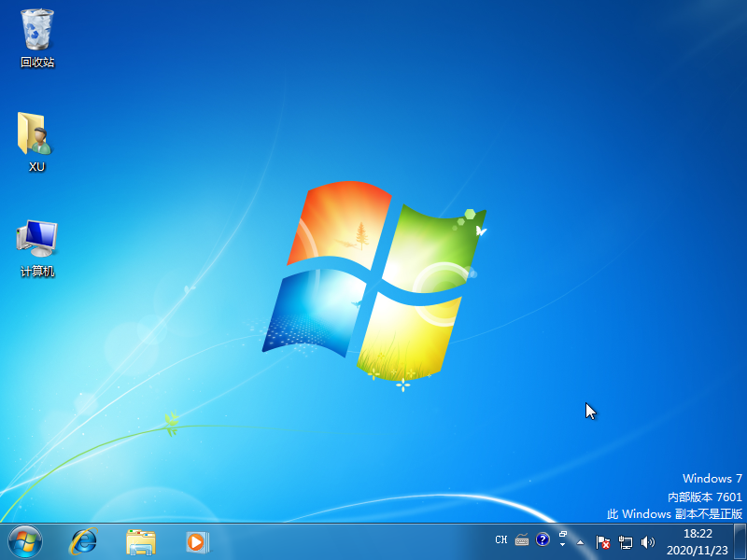Image resolution: width=747 pixels, height=560 pixels.
Task: Open language bar help via the question mark
Action: (543, 539)
